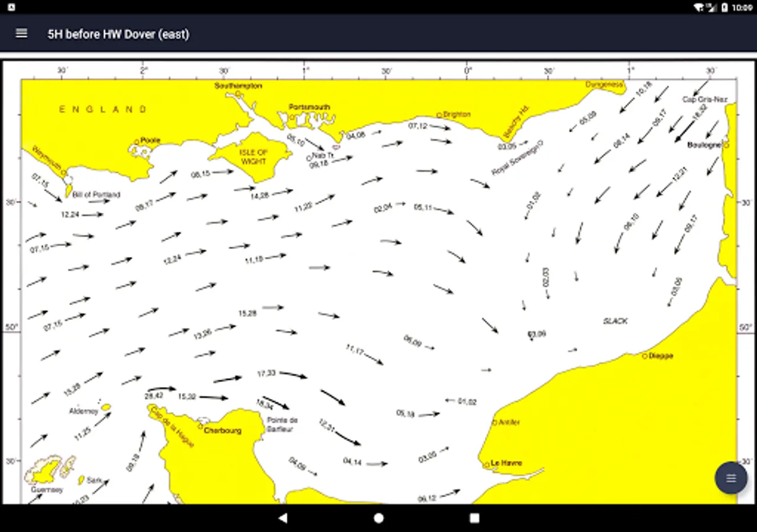Tap the 04,08 tidal rate value
The image size is (757, 532).
pos(356,135)
